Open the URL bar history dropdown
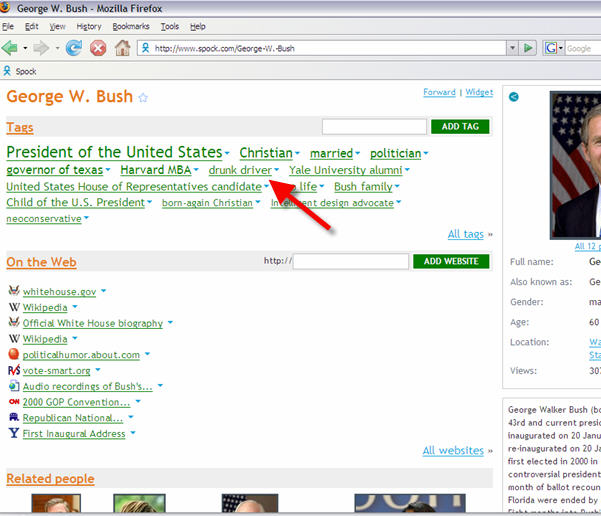Screen dimensions: 601x516 pos(512,48)
